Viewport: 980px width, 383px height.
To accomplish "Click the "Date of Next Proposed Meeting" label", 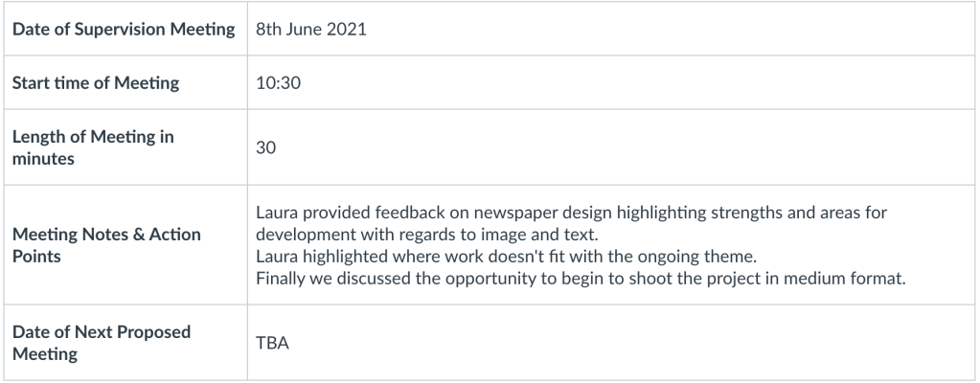I will [x=102, y=343].
